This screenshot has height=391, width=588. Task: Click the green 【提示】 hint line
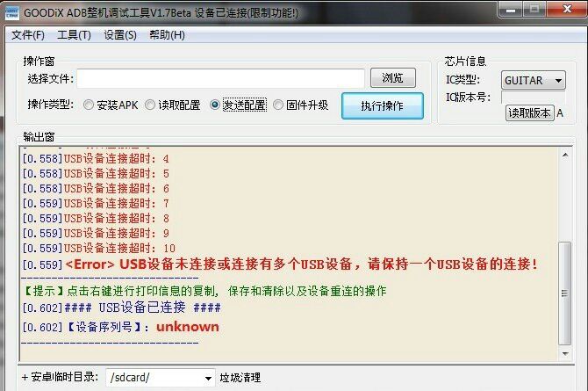(204, 291)
